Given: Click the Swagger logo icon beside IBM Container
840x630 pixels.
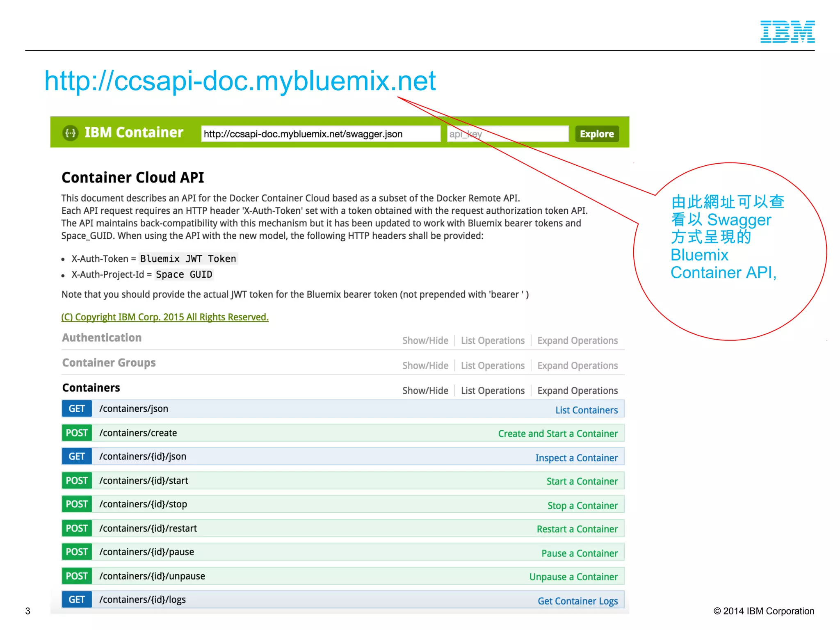Looking at the screenshot, I should point(71,133).
